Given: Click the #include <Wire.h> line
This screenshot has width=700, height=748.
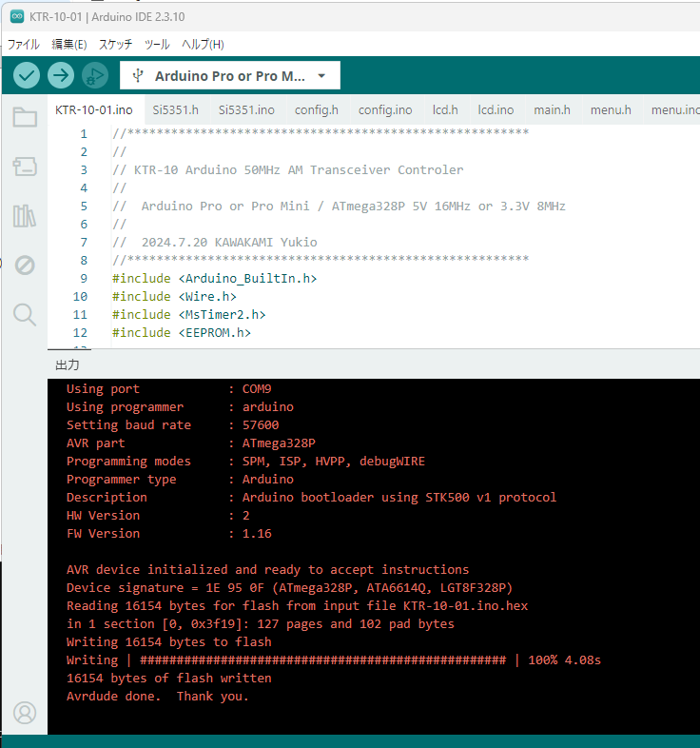Looking at the screenshot, I should [174, 297].
